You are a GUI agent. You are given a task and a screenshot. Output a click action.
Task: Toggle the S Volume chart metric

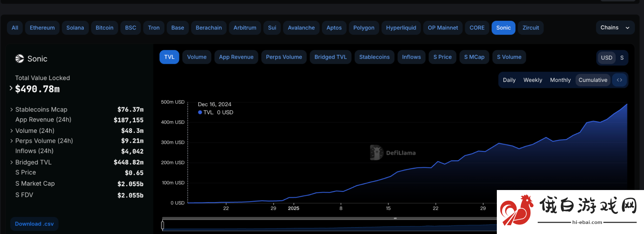[x=509, y=57]
